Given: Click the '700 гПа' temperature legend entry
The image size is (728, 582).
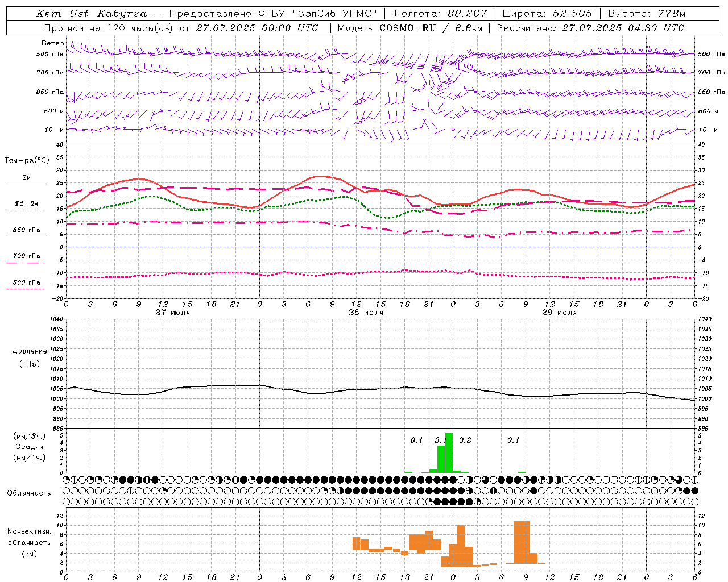Looking at the screenshot, I should tap(26, 256).
